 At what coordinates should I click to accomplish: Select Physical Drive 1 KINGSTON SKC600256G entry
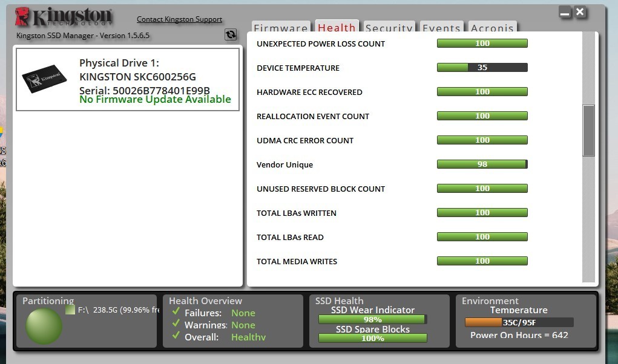coord(128,79)
